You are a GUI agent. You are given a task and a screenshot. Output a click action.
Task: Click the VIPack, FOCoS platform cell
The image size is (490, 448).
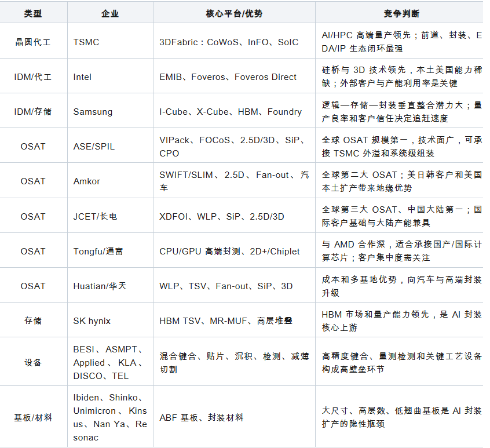234,145
